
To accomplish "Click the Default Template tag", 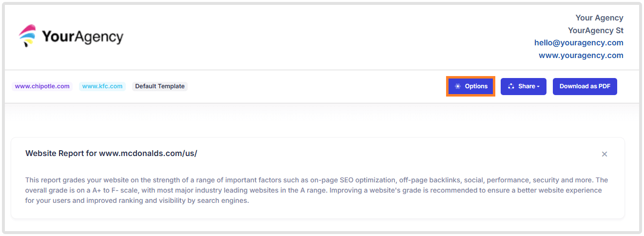I will [160, 86].
